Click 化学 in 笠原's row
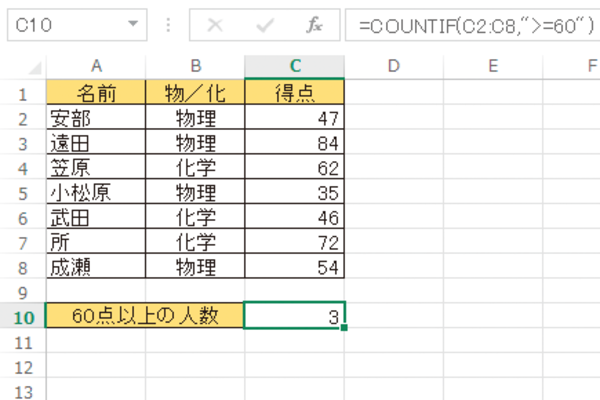Image resolution: width=600 pixels, height=400 pixels. (x=195, y=167)
